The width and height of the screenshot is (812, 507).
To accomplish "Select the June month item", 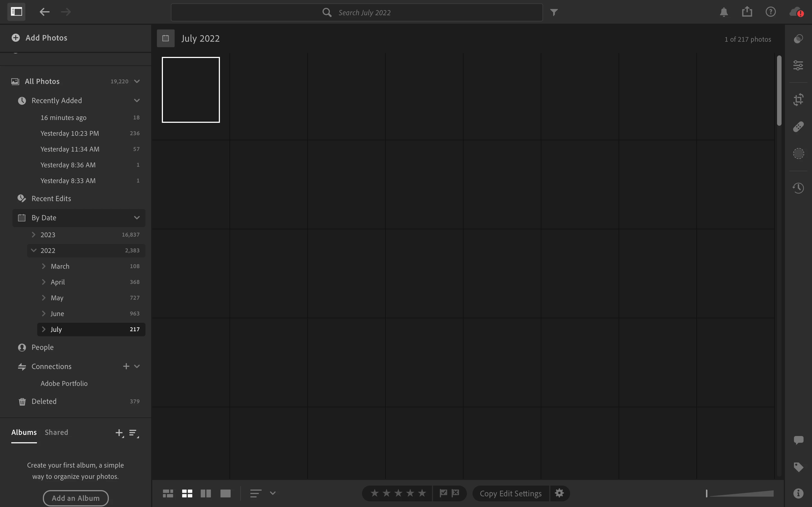I will tap(58, 313).
